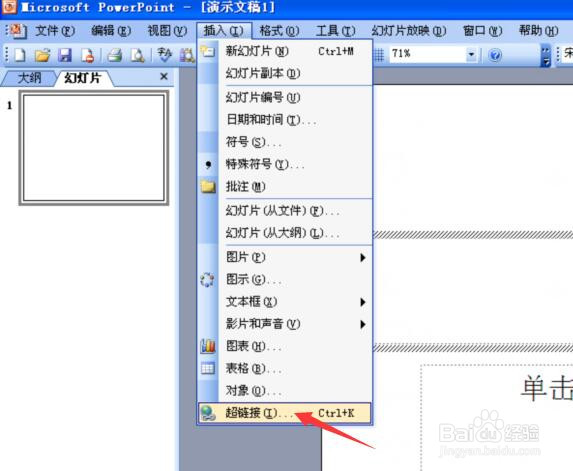
Task: Open the 幻灯片放映(D) menu
Action: point(409,31)
